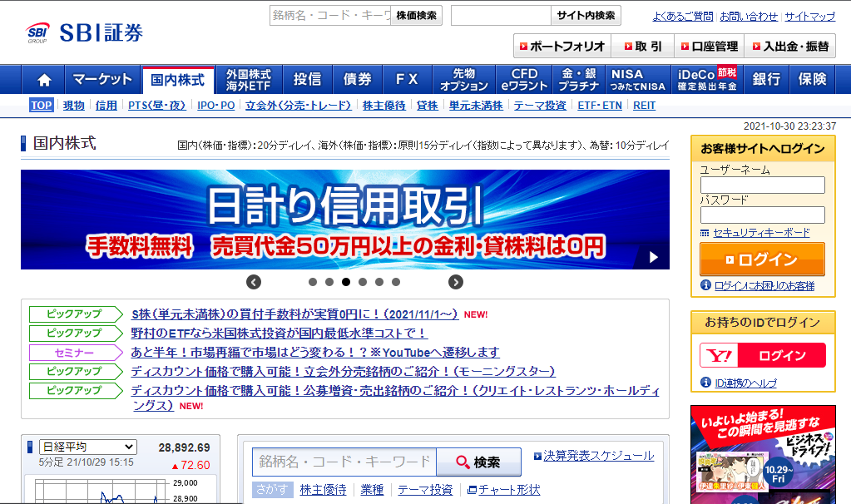Screen dimensions: 851x504
Task: Open the ビジネスドライブ ad thumbnail
Action: pyautogui.click(x=763, y=455)
